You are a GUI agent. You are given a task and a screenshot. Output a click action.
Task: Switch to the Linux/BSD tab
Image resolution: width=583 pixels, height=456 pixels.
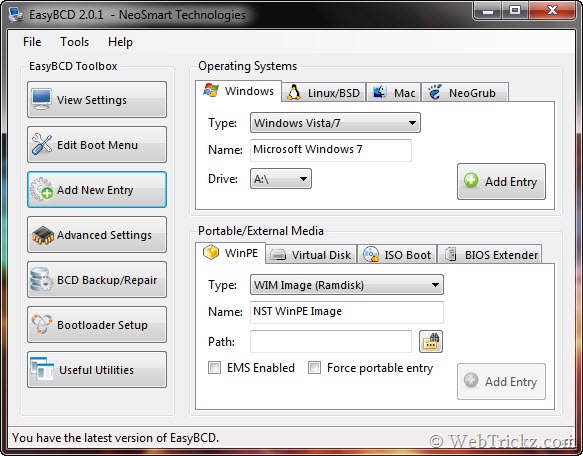[x=324, y=93]
